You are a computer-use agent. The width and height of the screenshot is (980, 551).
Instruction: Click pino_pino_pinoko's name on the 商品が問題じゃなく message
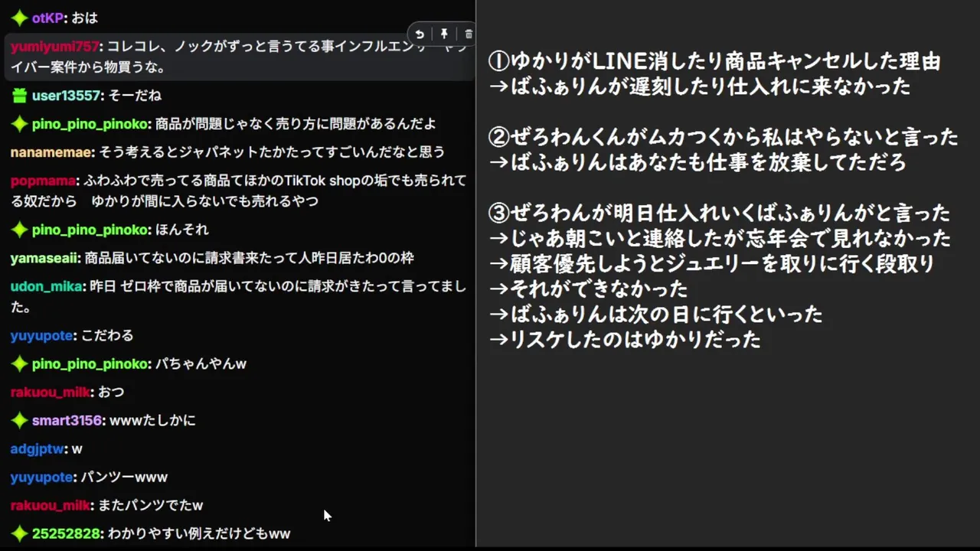pos(90,123)
